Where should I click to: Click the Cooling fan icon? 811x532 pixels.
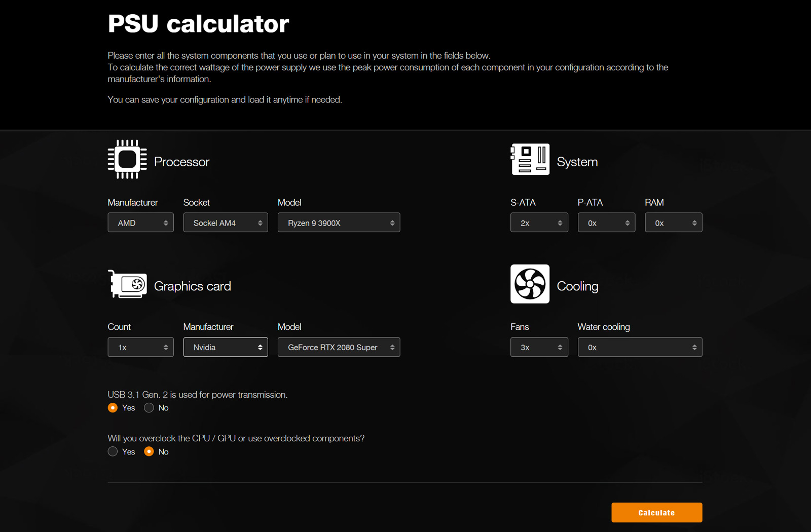[530, 284]
